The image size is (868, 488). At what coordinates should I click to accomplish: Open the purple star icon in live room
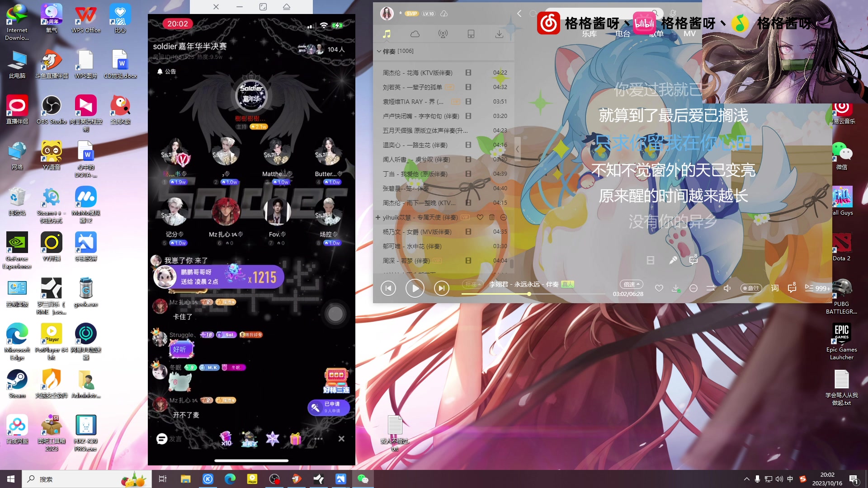click(273, 439)
